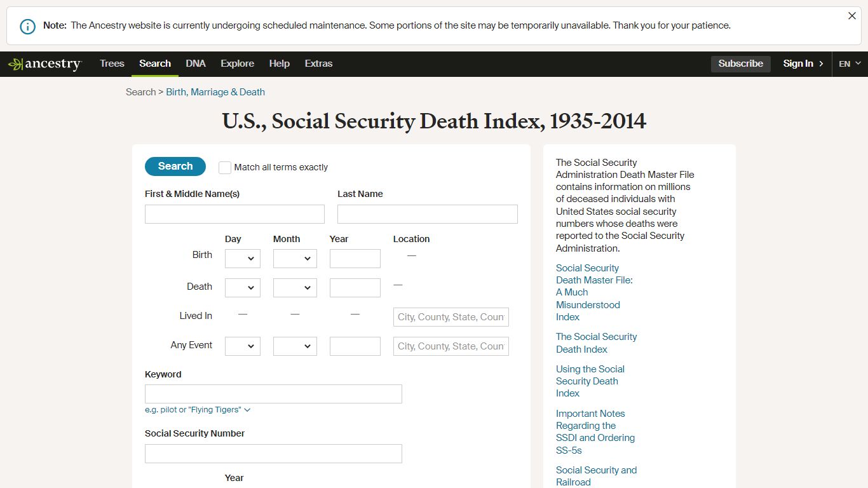
Task: Open the Death Month dropdown
Action: click(x=295, y=288)
